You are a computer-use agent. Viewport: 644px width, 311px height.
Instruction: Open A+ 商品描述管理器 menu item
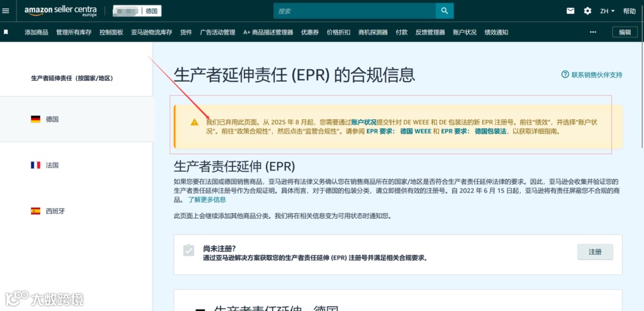pyautogui.click(x=268, y=32)
